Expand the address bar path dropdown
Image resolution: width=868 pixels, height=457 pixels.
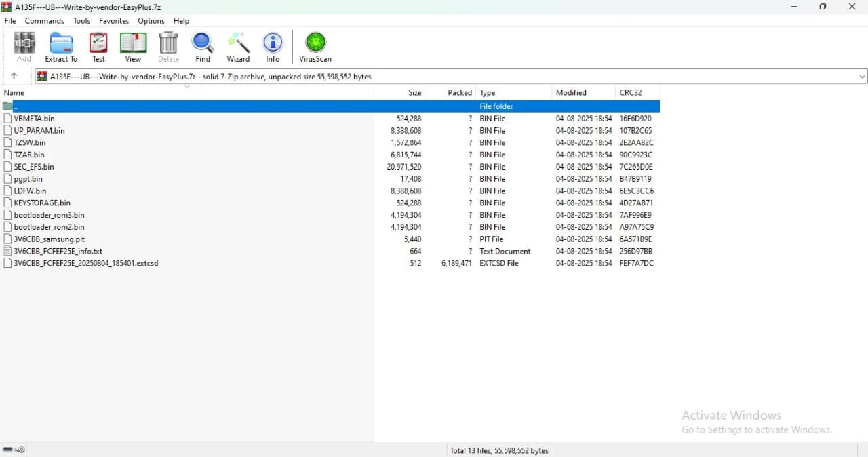tap(862, 77)
